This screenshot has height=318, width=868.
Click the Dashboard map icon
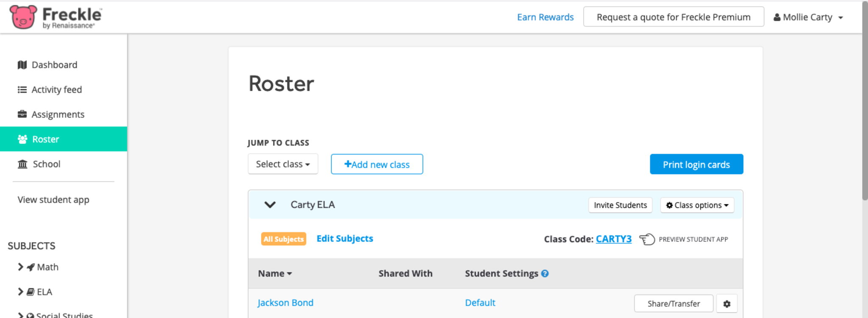point(22,65)
